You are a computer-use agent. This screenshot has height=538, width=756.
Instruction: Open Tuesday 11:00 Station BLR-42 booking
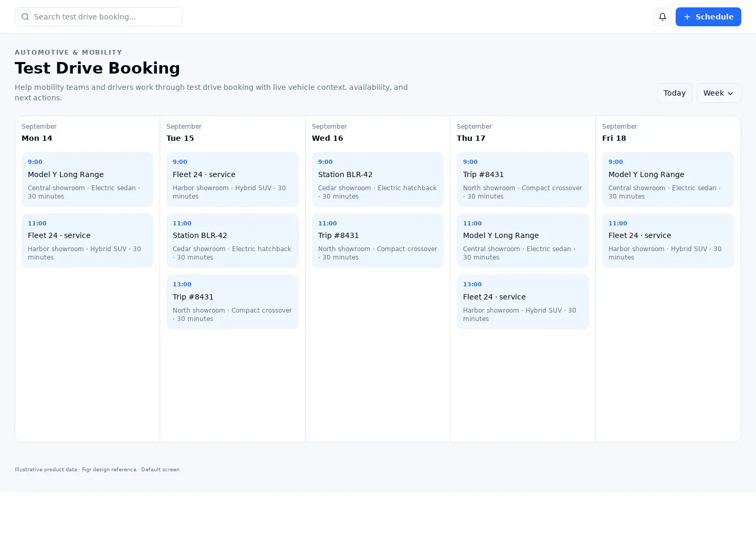point(233,241)
